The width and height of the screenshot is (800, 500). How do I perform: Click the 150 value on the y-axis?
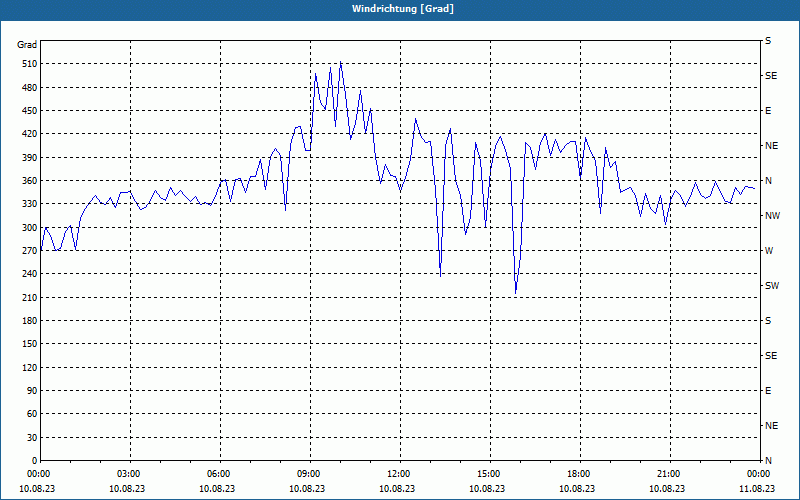(x=29, y=344)
